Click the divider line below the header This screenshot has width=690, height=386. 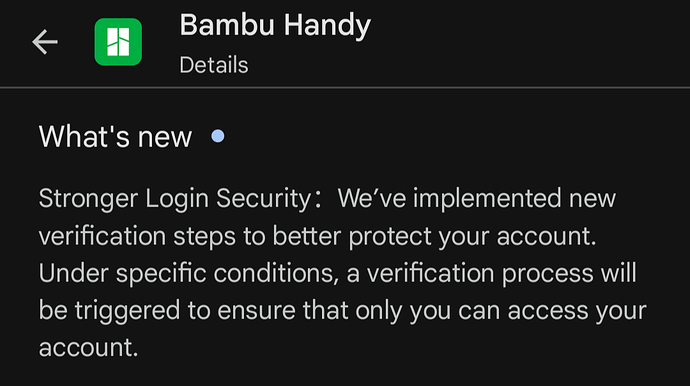tap(345, 88)
